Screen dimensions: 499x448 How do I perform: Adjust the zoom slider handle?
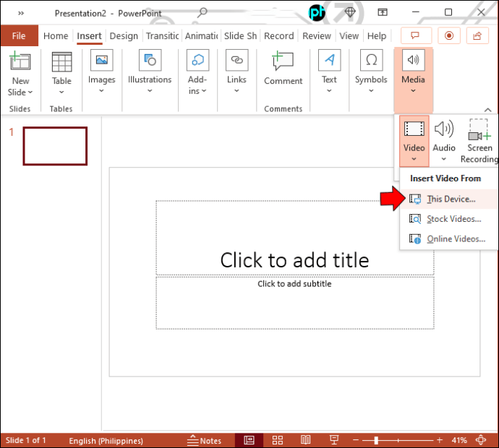[376, 440]
